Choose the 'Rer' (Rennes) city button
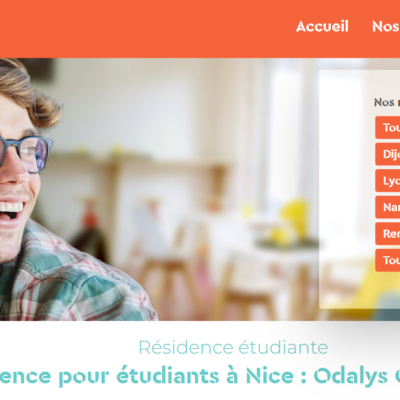400x400 pixels. [x=388, y=234]
